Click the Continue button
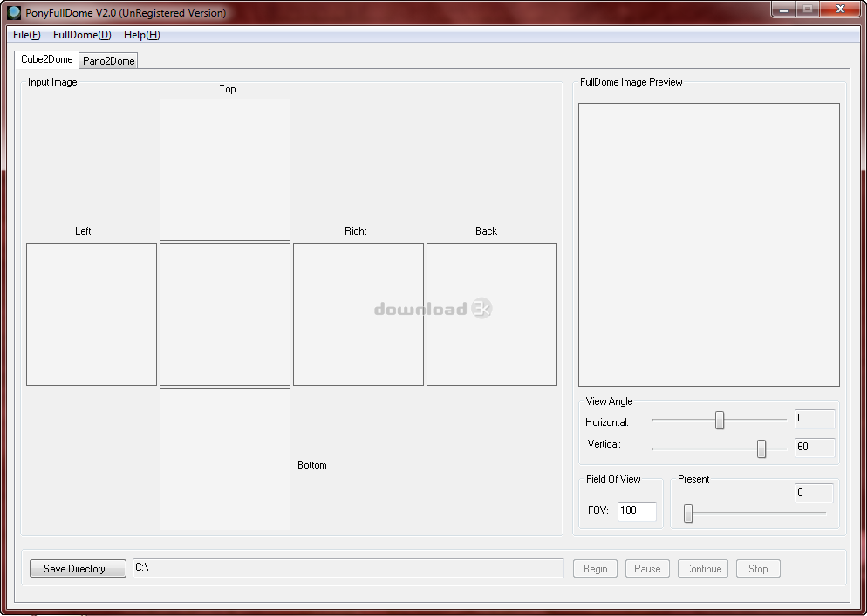Image resolution: width=867 pixels, height=616 pixels. click(x=703, y=568)
